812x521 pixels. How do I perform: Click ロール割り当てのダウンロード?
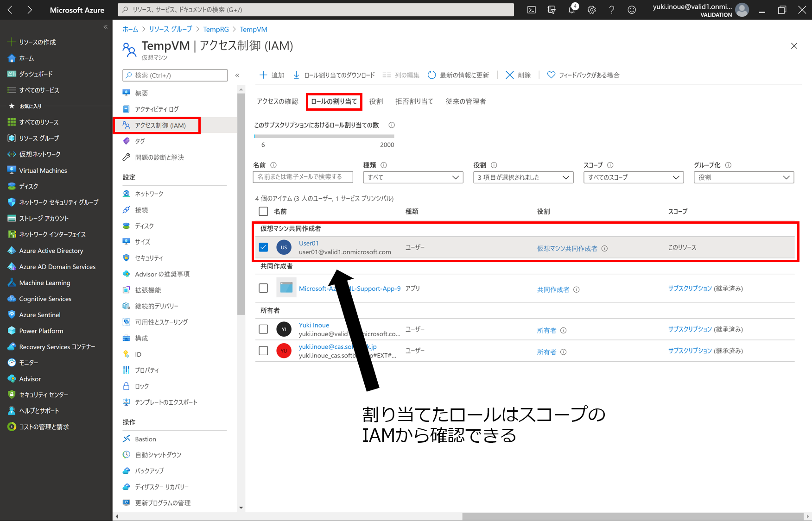pyautogui.click(x=334, y=75)
